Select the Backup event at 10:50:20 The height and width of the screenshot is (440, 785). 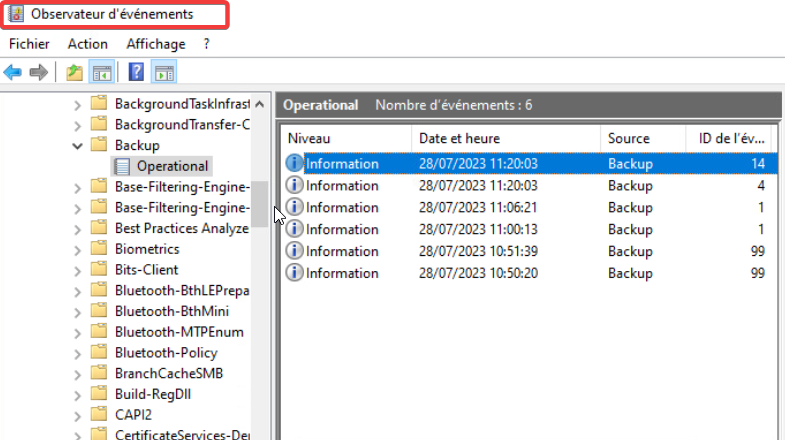pyautogui.click(x=530, y=273)
